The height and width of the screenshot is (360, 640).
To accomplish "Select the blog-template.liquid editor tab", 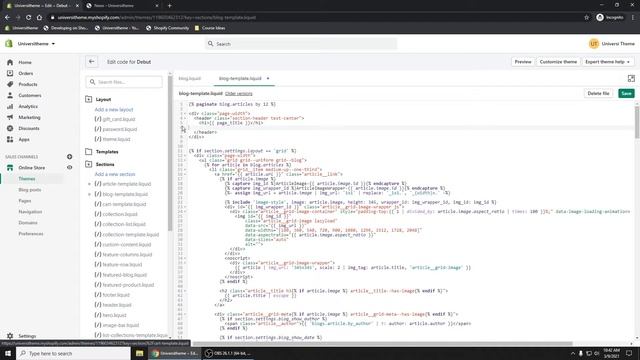I will [240, 78].
